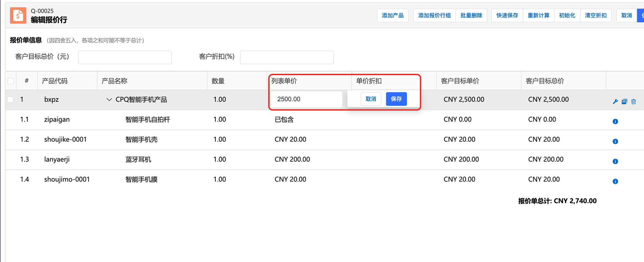This screenshot has height=262, width=644.
Task: Click the 客户目标总价 input field
Action: pyautogui.click(x=125, y=57)
